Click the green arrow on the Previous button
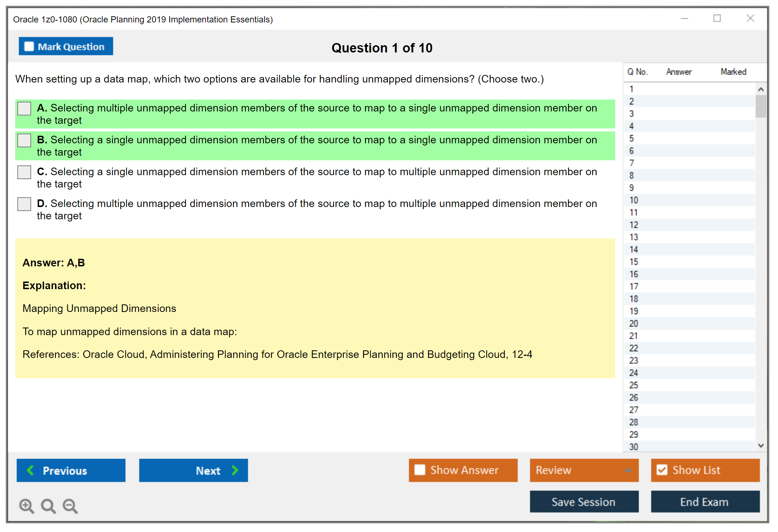The height and width of the screenshot is (532, 778). pos(30,470)
